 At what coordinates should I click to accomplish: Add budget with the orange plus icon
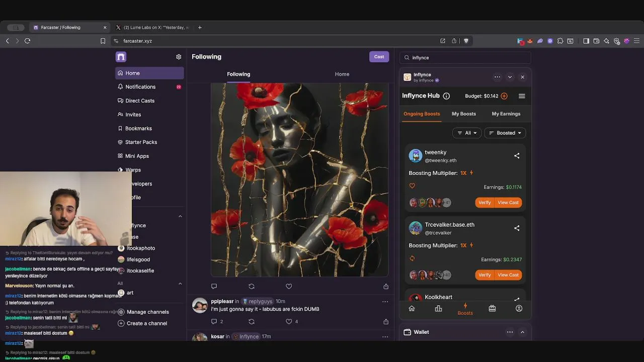(504, 96)
